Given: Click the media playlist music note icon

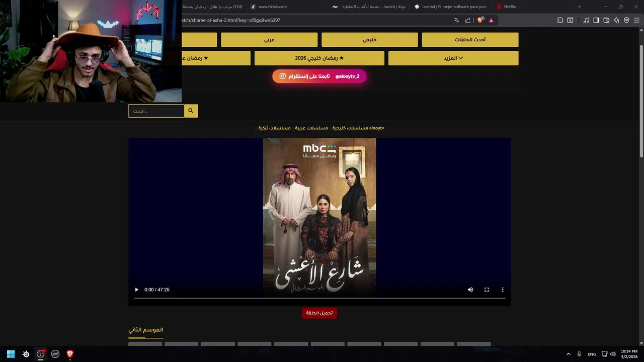Looking at the screenshot, I should (x=586, y=20).
